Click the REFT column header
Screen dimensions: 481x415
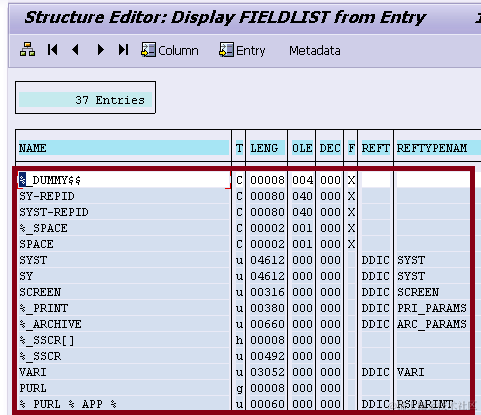coord(376,148)
